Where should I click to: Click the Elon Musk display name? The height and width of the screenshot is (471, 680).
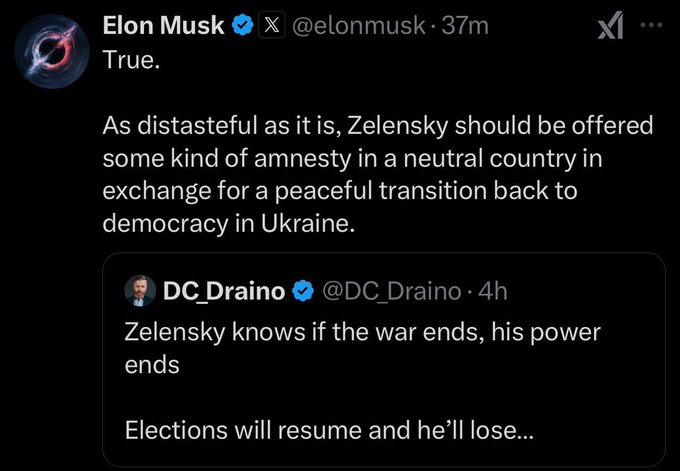(x=164, y=26)
